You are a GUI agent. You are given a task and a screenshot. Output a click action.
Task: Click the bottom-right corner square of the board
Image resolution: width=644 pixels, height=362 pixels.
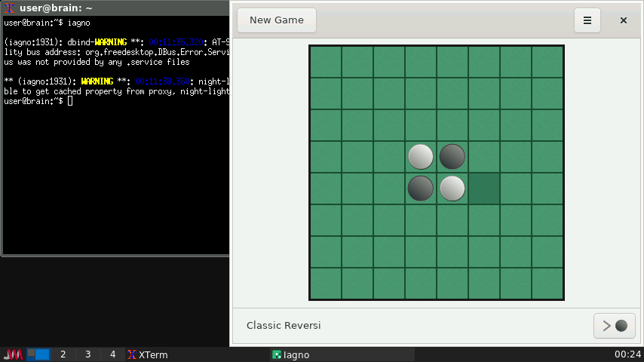point(547,284)
